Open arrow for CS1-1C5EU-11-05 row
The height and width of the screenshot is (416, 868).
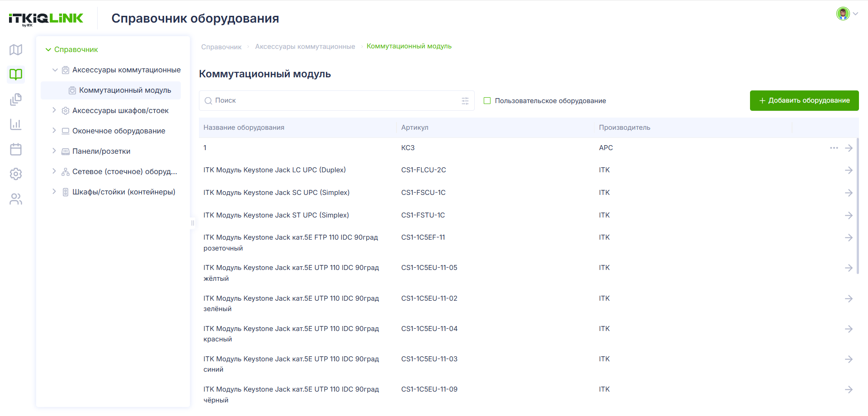tap(849, 268)
